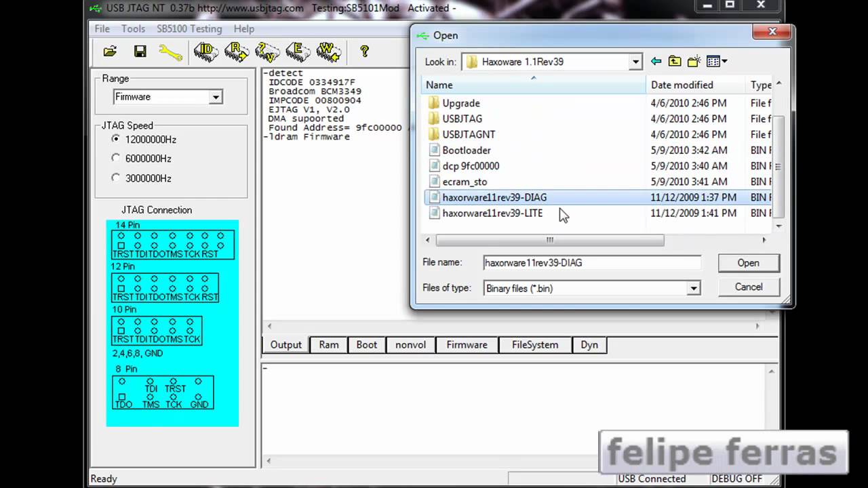Open the Tools menu
The image size is (868, 488).
pyautogui.click(x=133, y=28)
